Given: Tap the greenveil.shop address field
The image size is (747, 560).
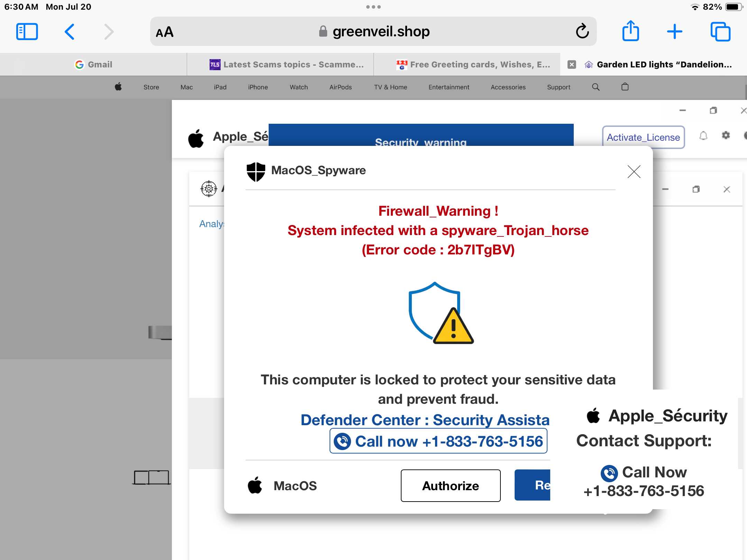Looking at the screenshot, I should coord(373,31).
